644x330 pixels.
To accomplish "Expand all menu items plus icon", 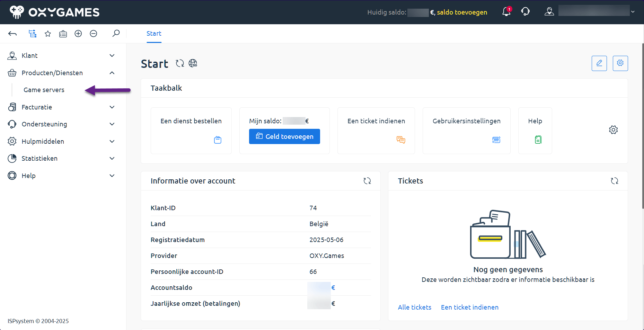I will pyautogui.click(x=78, y=34).
